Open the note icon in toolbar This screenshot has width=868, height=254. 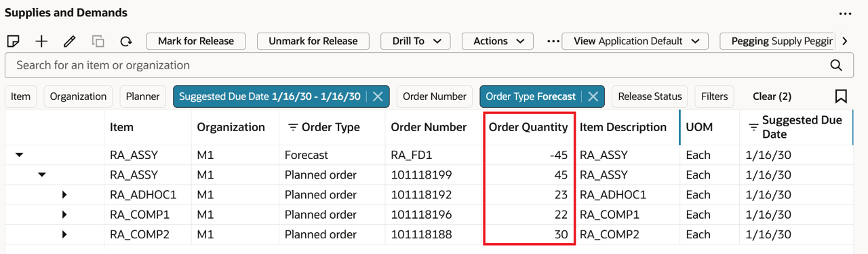click(13, 41)
